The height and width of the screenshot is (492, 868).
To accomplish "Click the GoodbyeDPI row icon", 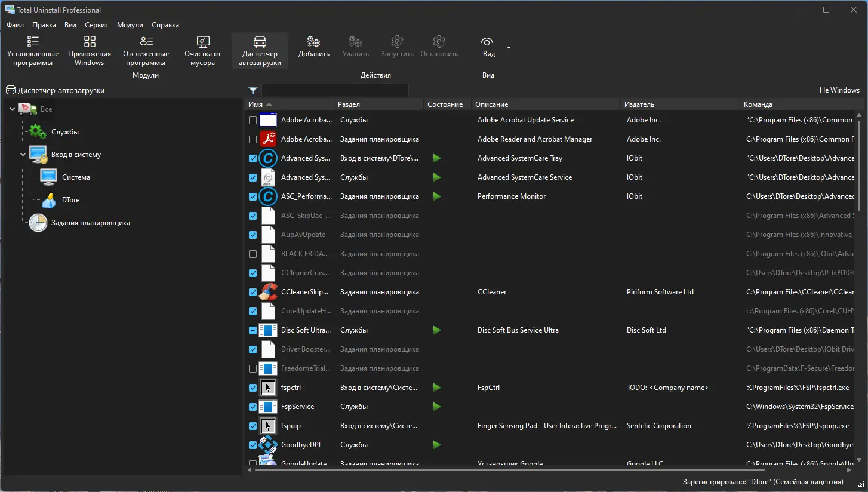I will [x=268, y=445].
